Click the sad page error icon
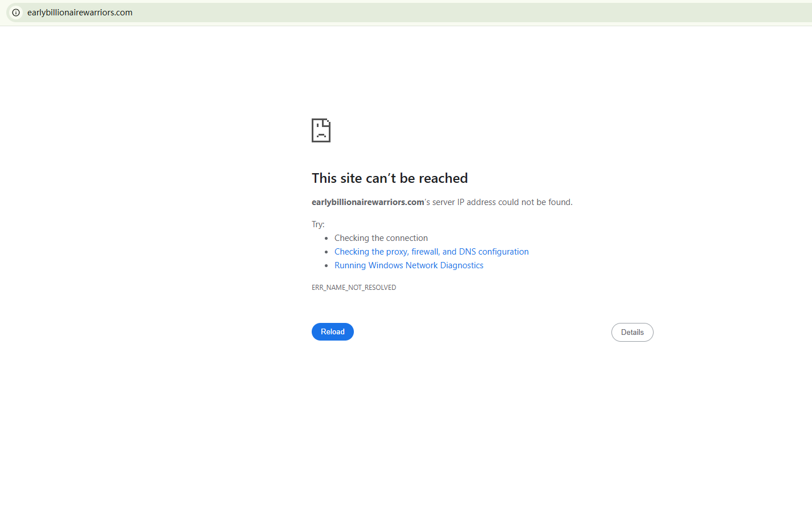 (x=321, y=130)
